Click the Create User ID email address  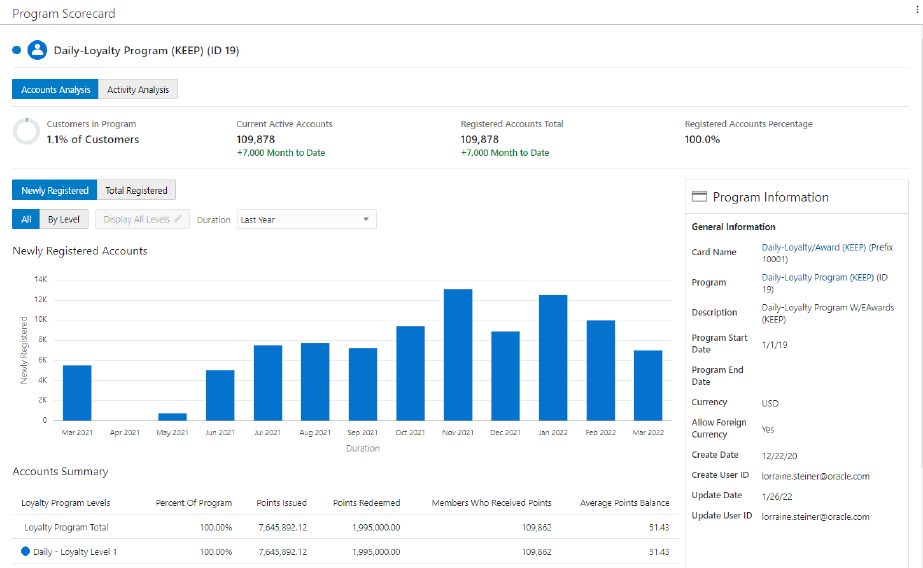[x=815, y=476]
